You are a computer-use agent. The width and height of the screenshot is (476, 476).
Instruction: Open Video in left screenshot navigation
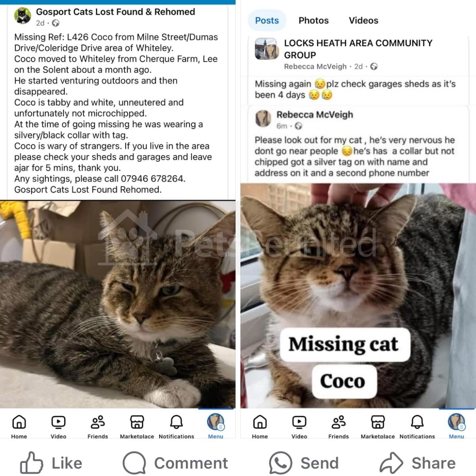tap(58, 426)
